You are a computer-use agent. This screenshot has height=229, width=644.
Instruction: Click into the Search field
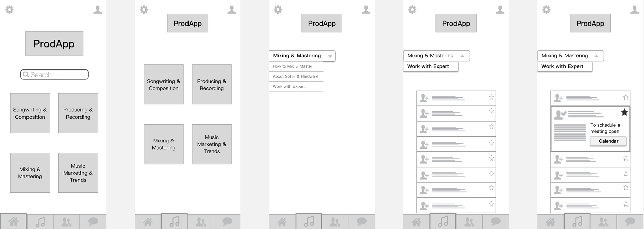pyautogui.click(x=54, y=75)
